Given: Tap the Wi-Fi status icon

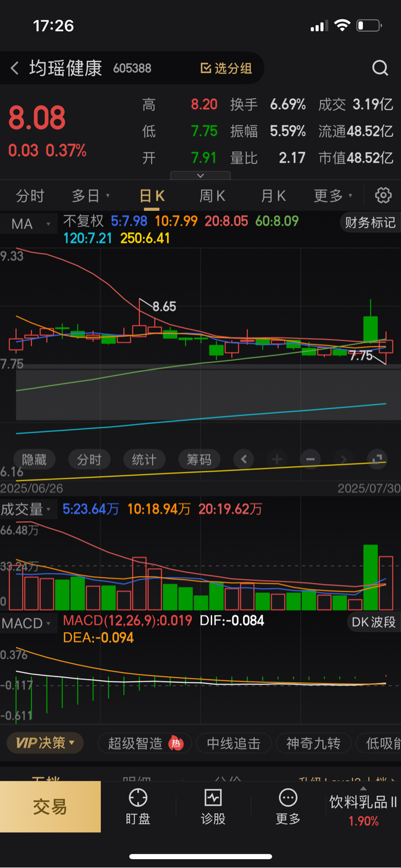Looking at the screenshot, I should pos(342,25).
